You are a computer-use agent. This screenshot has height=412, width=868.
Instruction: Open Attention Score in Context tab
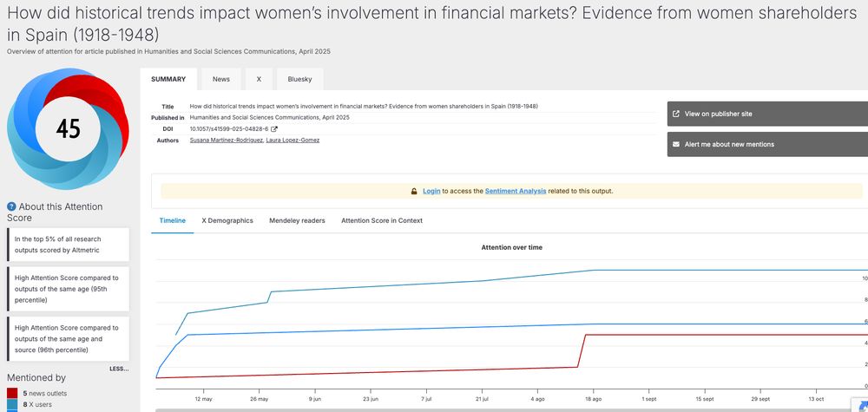382,220
